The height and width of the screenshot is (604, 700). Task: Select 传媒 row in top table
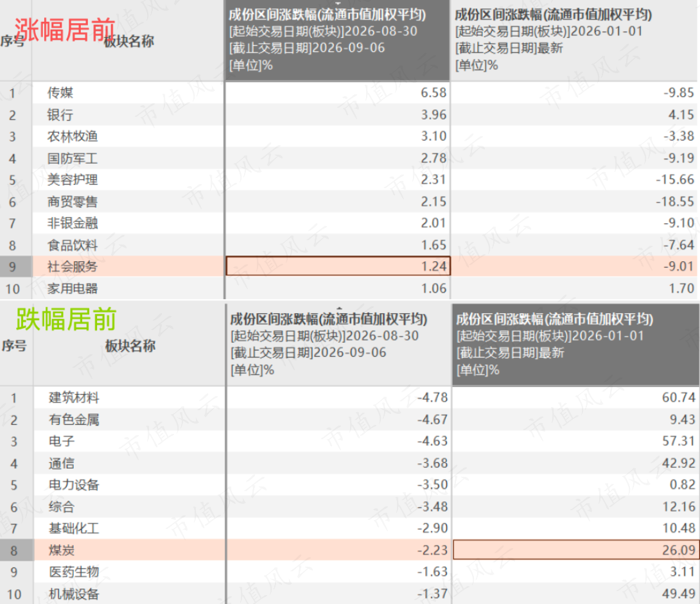point(350,93)
